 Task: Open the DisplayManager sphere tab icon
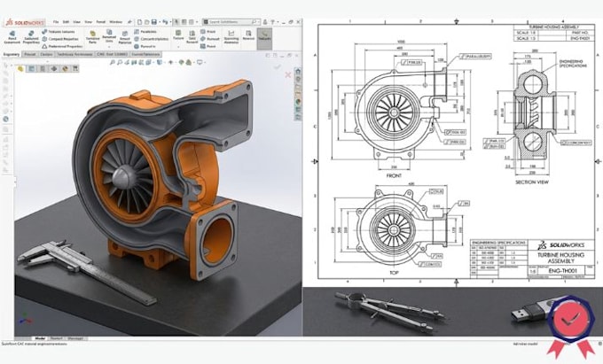pyautogui.click(x=65, y=68)
